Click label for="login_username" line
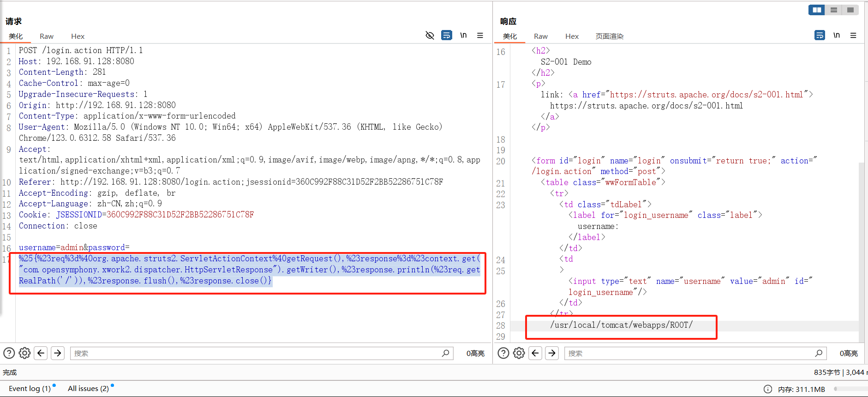The height and width of the screenshot is (397, 868). pyautogui.click(x=665, y=215)
